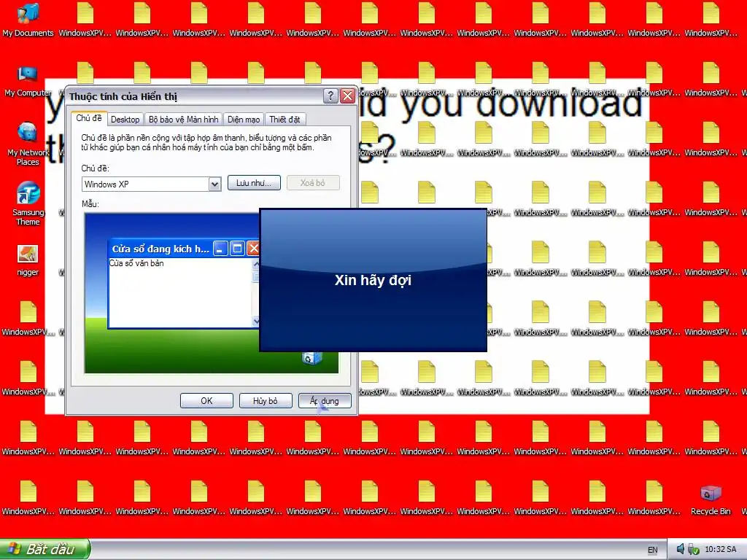747x560 pixels.
Task: Click 'Cửa sổ văn bản' preview text
Action: pos(136,262)
